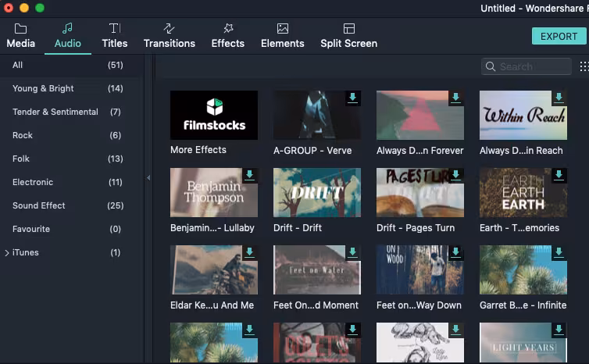Select the Folk category
The width and height of the screenshot is (589, 364).
[71, 159]
